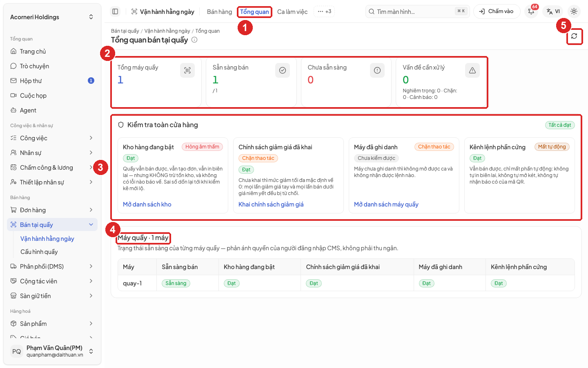Collapse Bán tại quầy group

(52, 225)
